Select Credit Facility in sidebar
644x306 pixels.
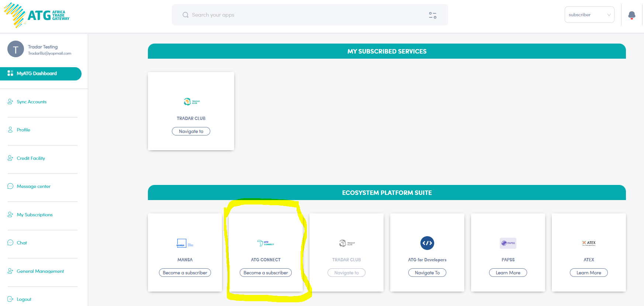tap(31, 158)
